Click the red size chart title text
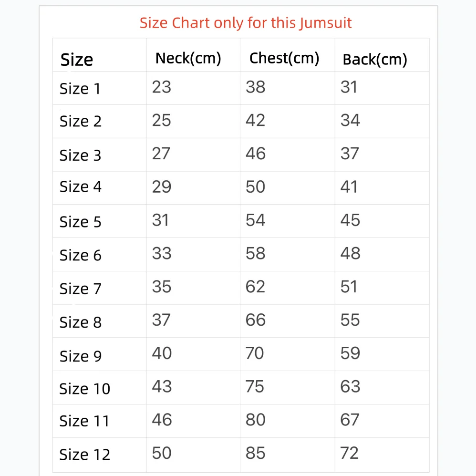The width and height of the screenshot is (476, 476). (246, 23)
